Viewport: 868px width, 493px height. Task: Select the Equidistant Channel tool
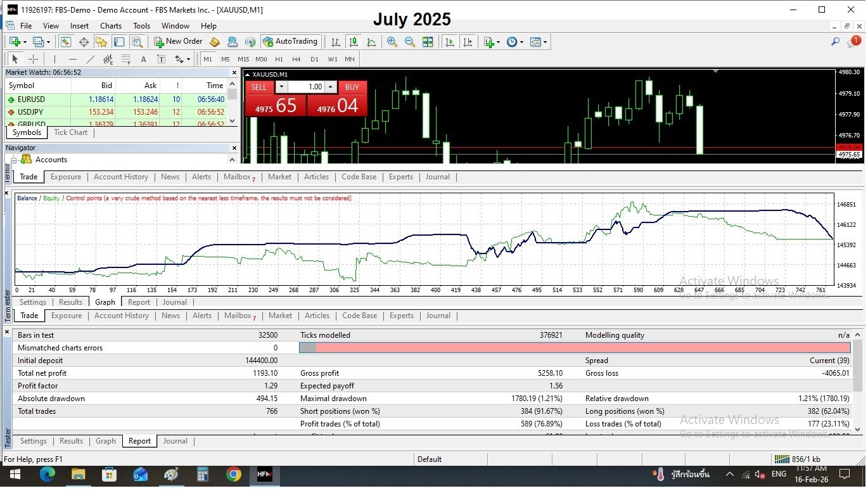(x=108, y=60)
